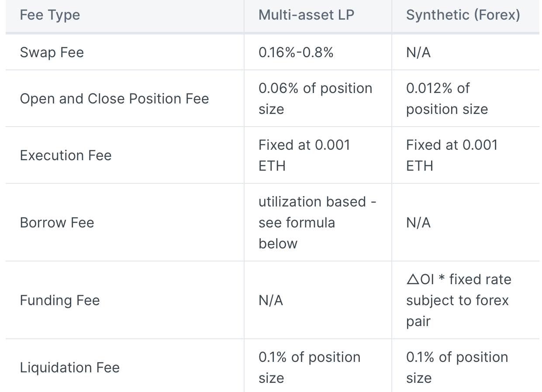The image size is (542, 392).
Task: Click the 0.012% of position size cell
Action: coord(447,99)
